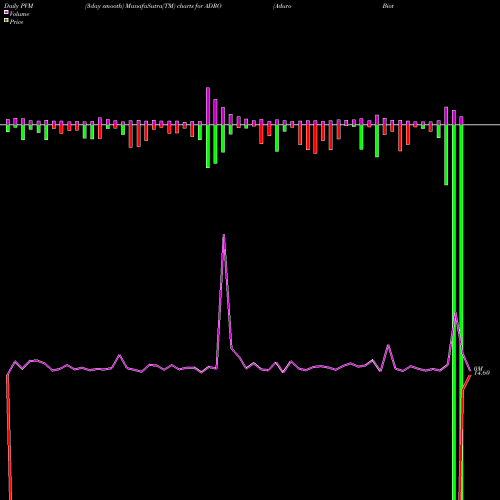The width and height of the screenshot is (500, 500).
Task: Click the tallest magenta volume bar above baseline
Action: [208, 106]
